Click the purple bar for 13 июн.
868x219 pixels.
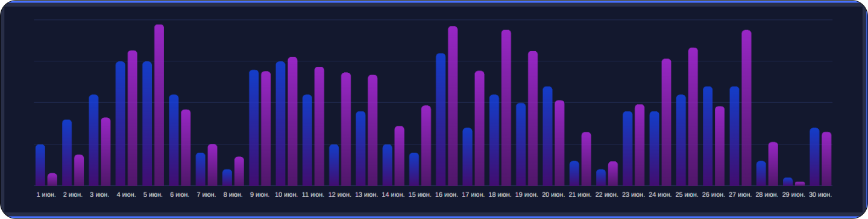click(373, 130)
